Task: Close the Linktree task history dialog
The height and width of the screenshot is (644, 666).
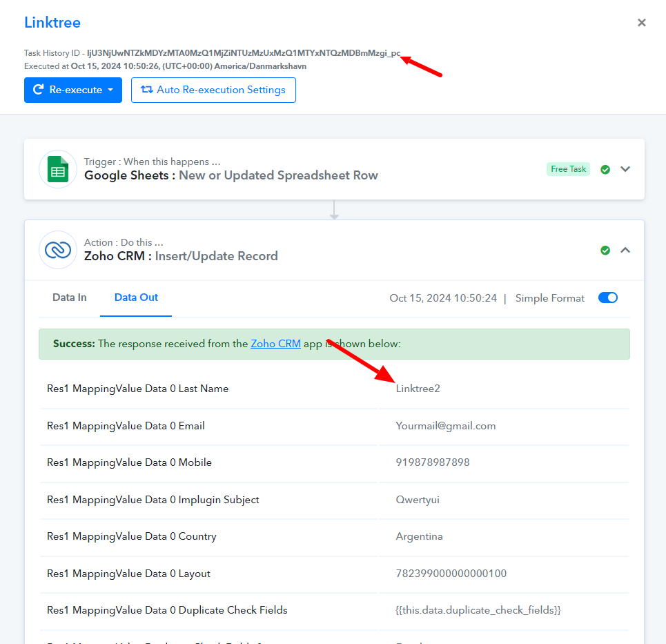Action: pos(641,23)
